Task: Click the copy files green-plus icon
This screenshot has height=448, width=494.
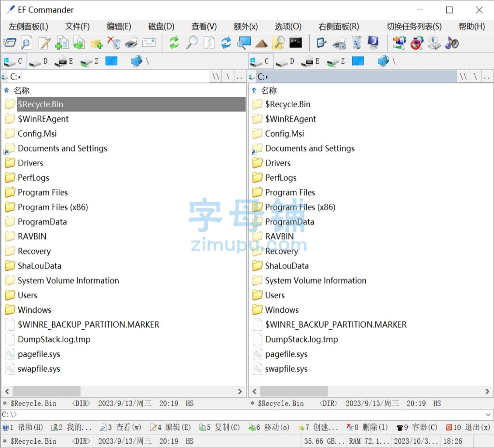Action: [62, 43]
